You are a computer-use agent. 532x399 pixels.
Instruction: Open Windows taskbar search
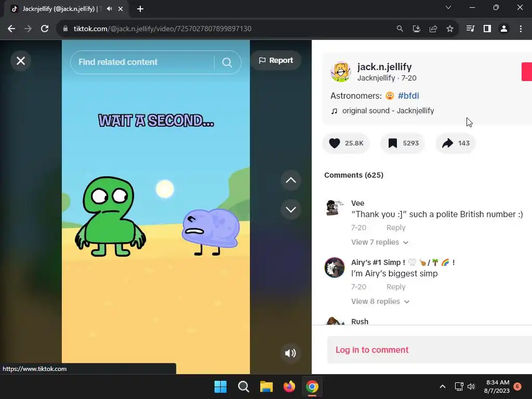click(x=243, y=387)
